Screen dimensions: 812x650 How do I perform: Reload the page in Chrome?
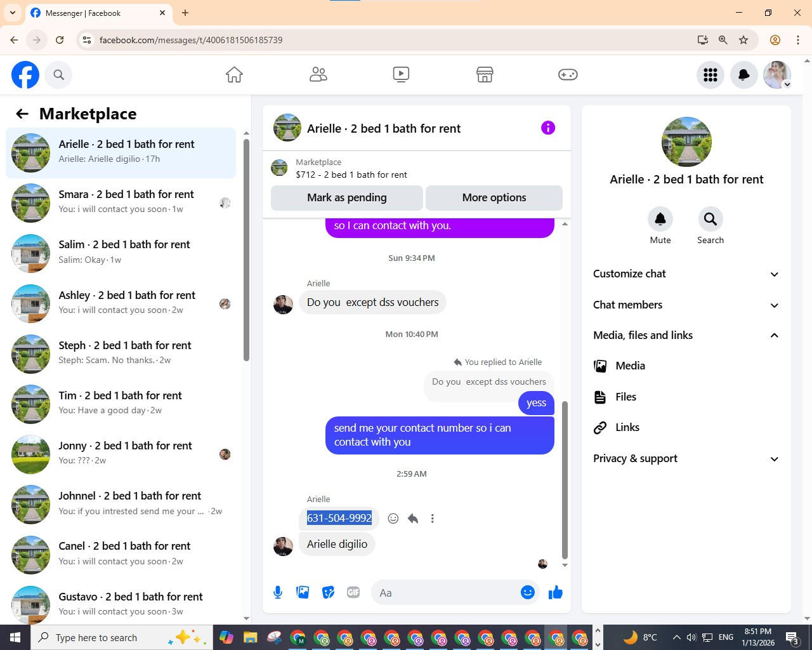(x=60, y=40)
